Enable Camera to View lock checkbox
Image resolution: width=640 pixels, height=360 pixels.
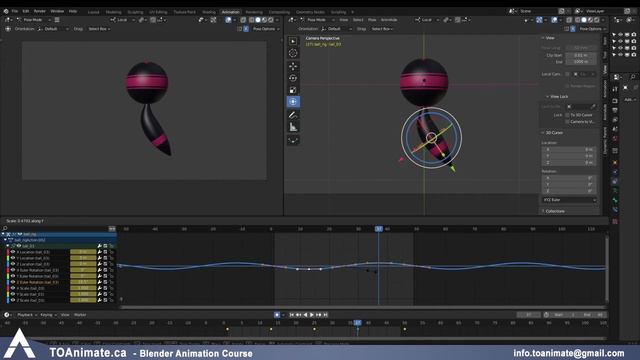point(567,122)
